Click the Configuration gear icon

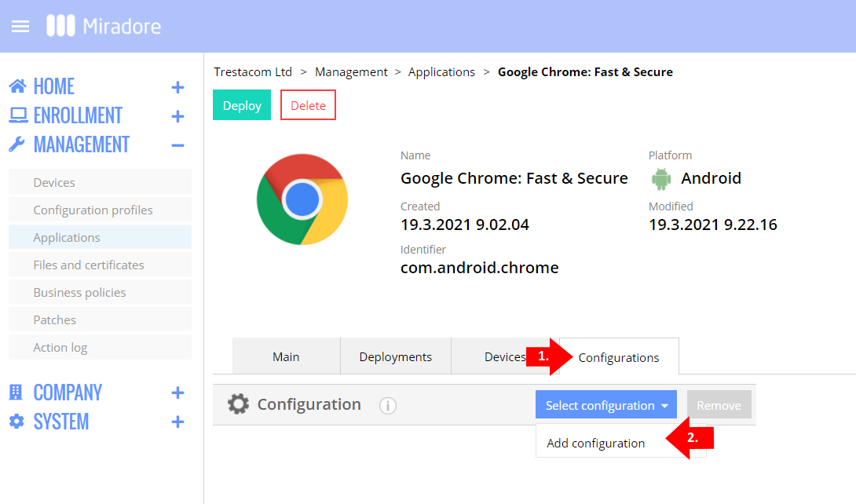(238, 404)
